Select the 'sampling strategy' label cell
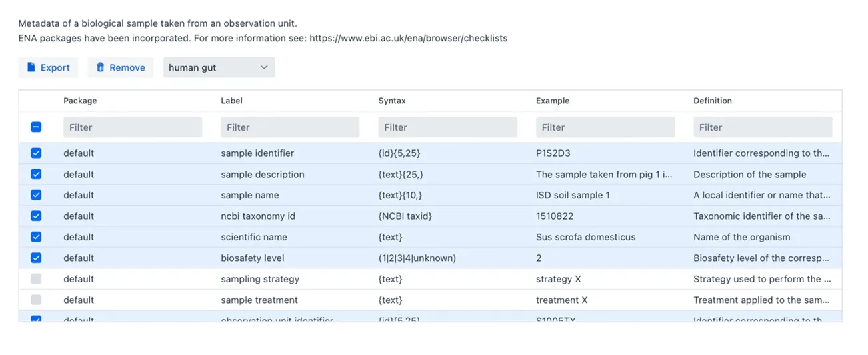868x355 pixels. tap(260, 279)
